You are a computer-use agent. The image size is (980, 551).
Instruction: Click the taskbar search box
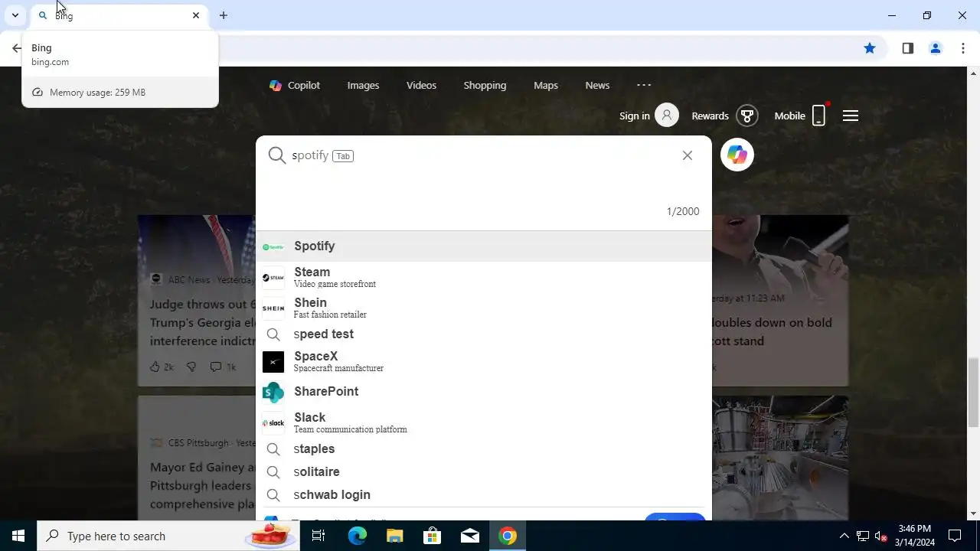pyautogui.click(x=168, y=536)
